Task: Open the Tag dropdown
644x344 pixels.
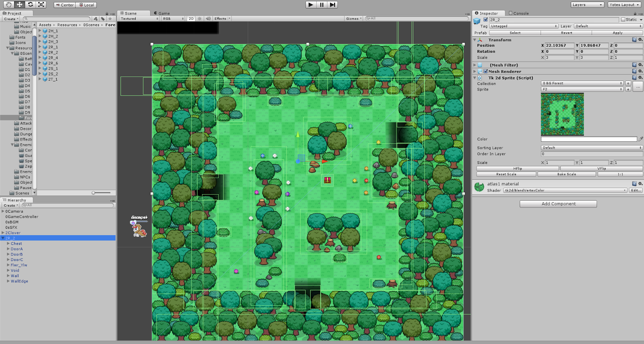Action: 524,26
